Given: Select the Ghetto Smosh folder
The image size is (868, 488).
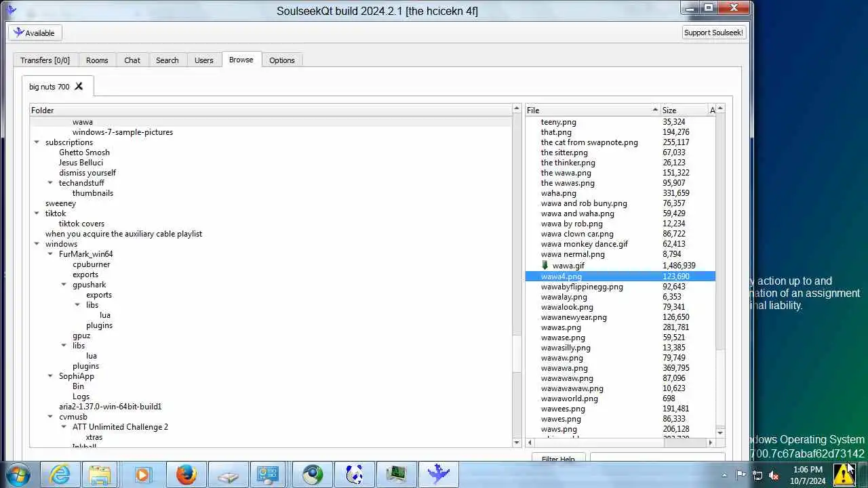Looking at the screenshot, I should click(x=84, y=152).
